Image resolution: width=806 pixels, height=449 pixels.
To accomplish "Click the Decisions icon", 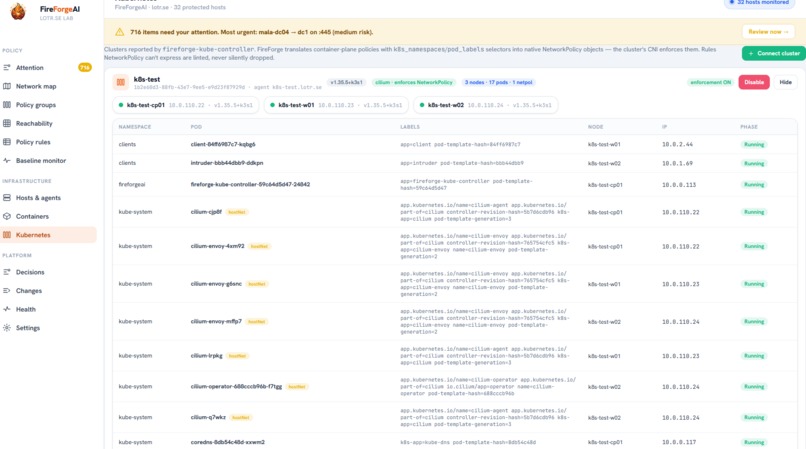I will [x=7, y=272].
